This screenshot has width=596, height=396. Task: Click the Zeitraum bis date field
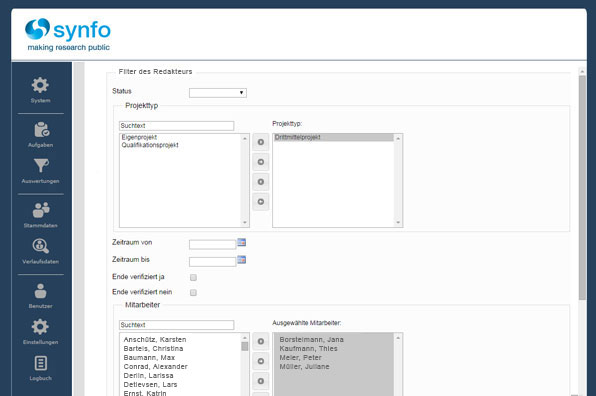coord(212,262)
